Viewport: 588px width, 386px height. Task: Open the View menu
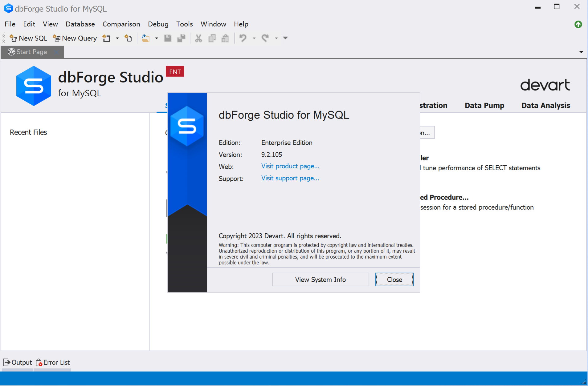pyautogui.click(x=50, y=24)
